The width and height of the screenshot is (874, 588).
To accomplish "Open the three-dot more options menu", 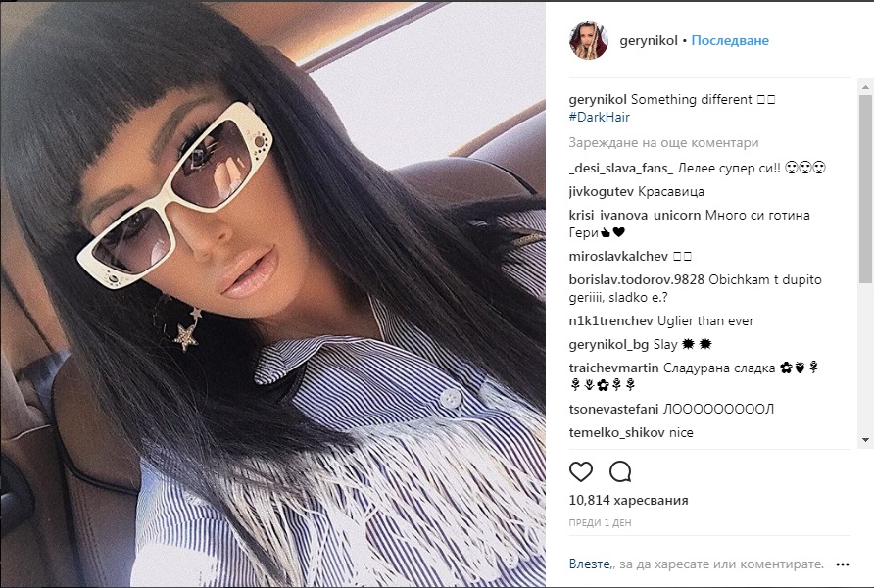I will pos(843,564).
